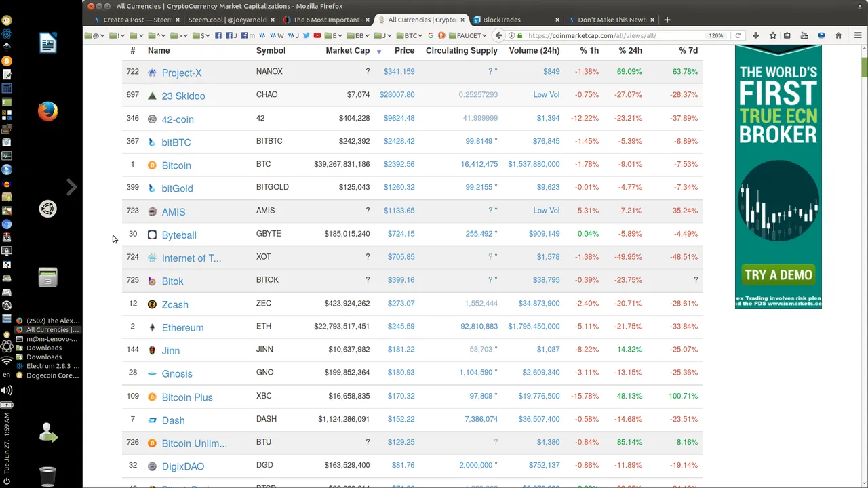Bookmark this page with the star
Screen dimensions: 868x488
coord(772,35)
